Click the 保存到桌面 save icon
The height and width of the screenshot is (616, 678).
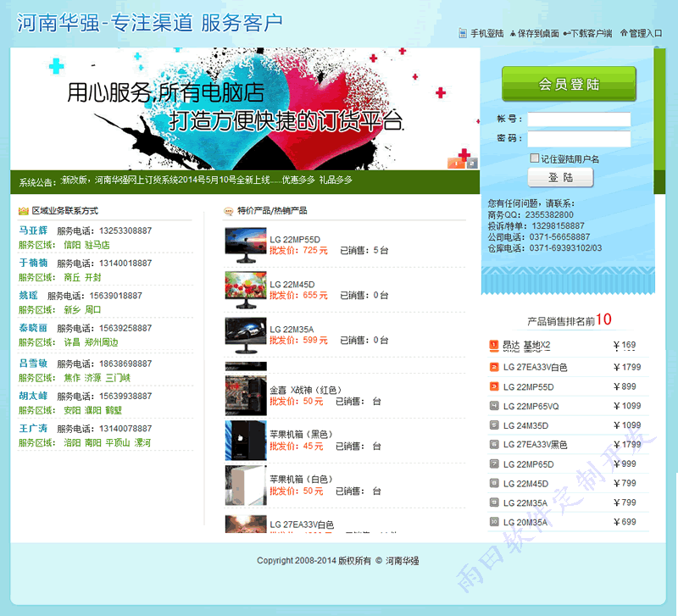[513, 34]
